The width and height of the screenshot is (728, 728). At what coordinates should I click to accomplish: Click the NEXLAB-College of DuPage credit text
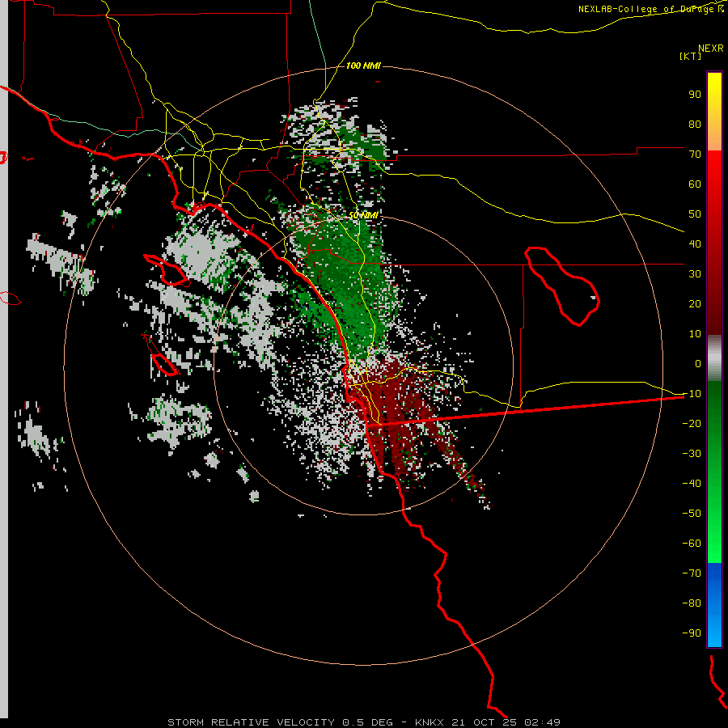650,9
